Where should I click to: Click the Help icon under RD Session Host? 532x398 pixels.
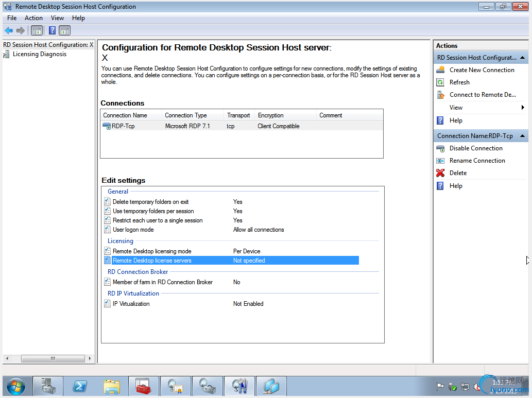point(440,120)
